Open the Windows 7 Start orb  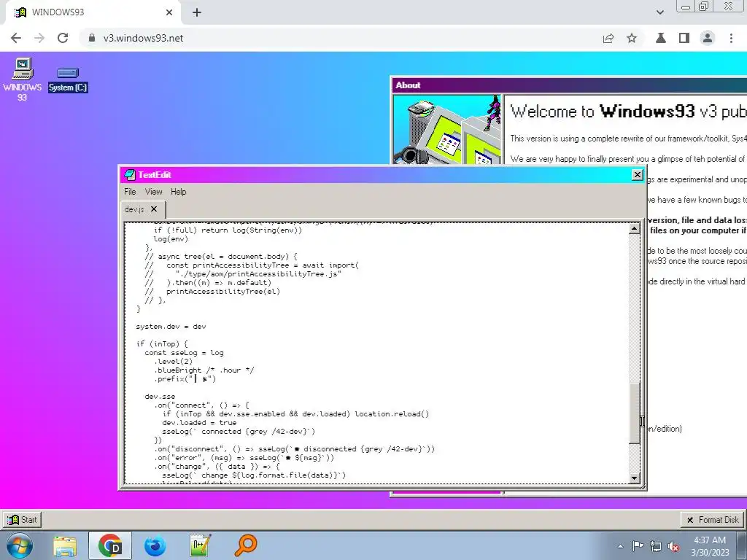pyautogui.click(x=20, y=546)
